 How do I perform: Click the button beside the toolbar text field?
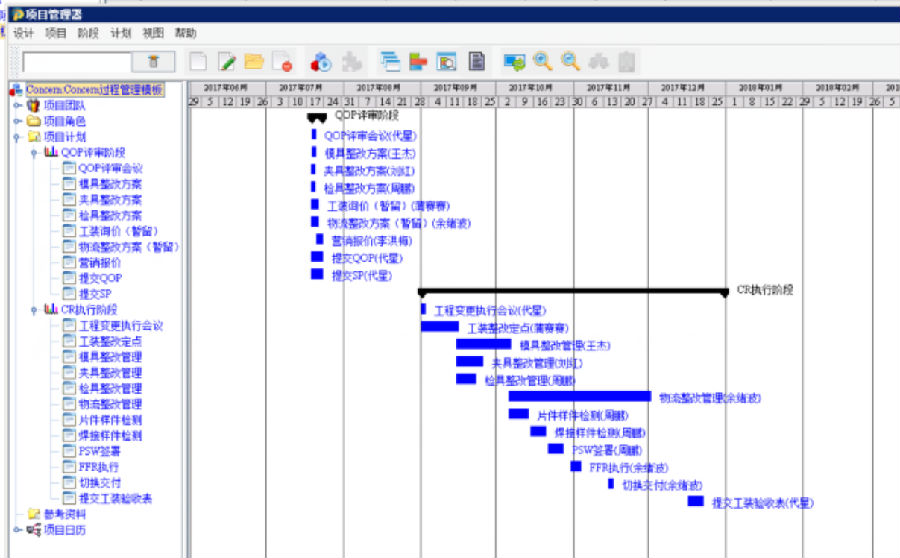(x=153, y=61)
